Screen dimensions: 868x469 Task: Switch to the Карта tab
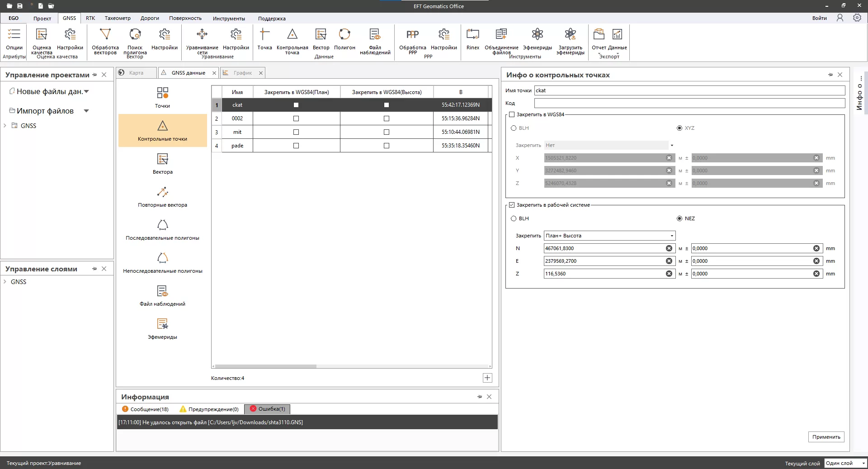tap(136, 73)
